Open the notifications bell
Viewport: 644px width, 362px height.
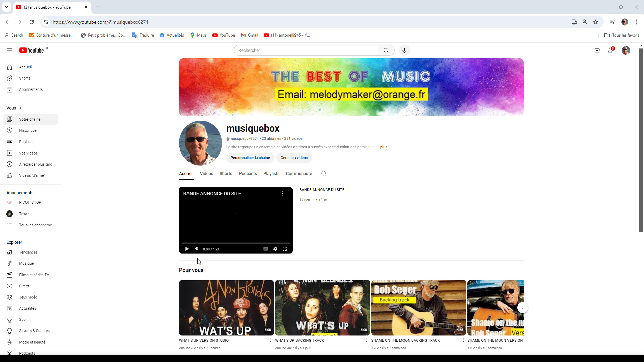tap(610, 50)
